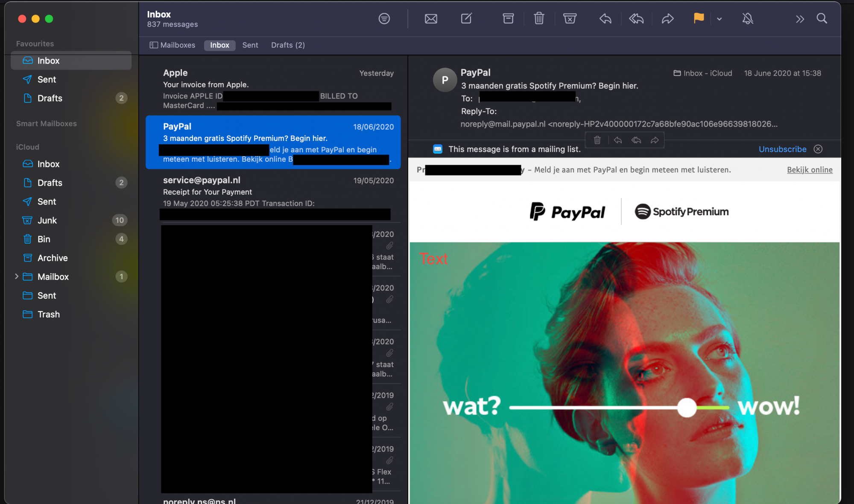Open Favourites Inbox mailbox

tap(71, 61)
